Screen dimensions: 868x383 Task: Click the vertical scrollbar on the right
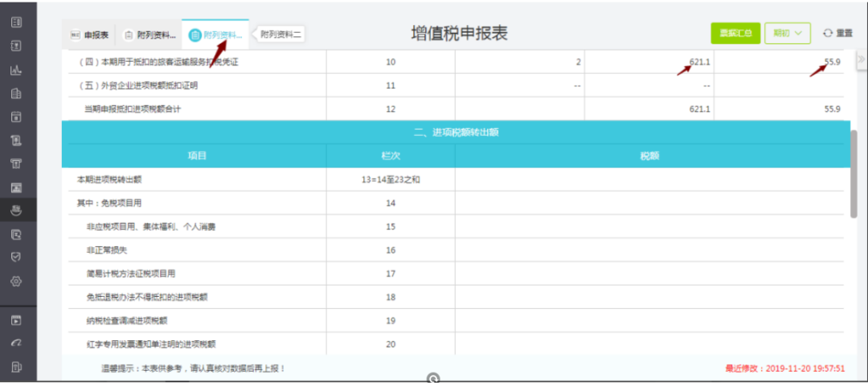[854, 173]
